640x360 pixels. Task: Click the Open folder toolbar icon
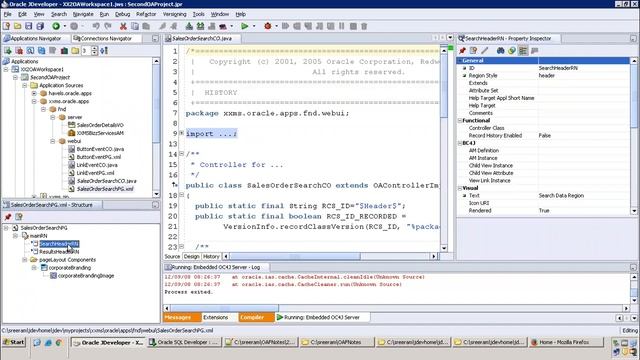click(x=18, y=26)
